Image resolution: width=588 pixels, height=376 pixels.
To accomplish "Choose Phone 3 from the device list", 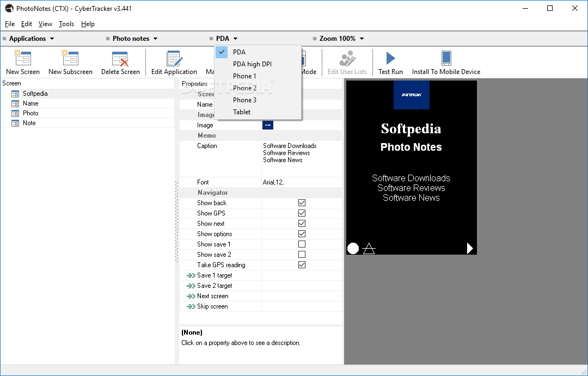I will pos(258,100).
